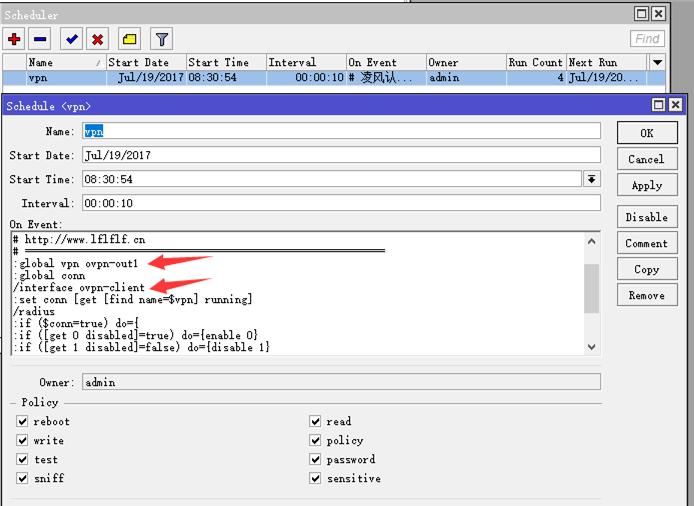The image size is (694, 506).
Task: Click the blue checkmark Enable icon
Action: (71, 39)
